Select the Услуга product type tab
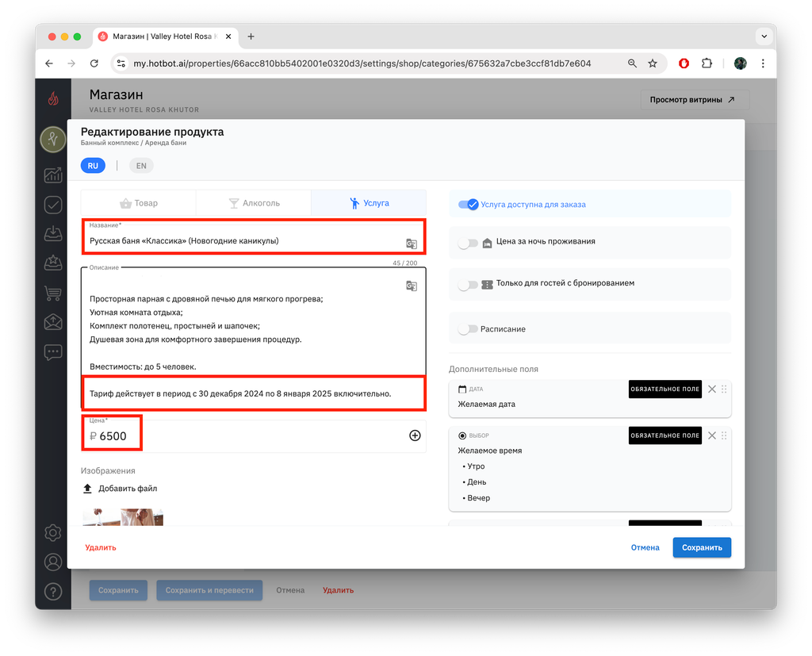The width and height of the screenshot is (812, 656). click(x=369, y=203)
